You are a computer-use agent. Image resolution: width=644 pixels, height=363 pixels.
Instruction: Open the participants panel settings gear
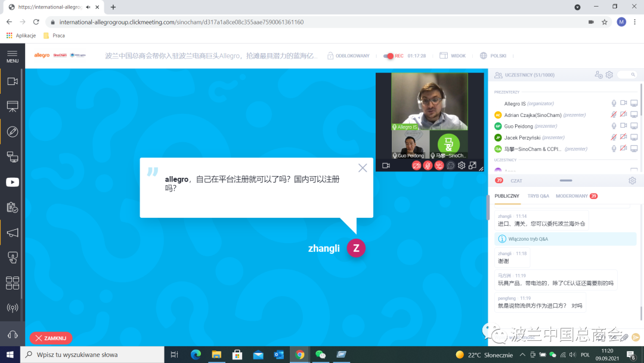(609, 75)
